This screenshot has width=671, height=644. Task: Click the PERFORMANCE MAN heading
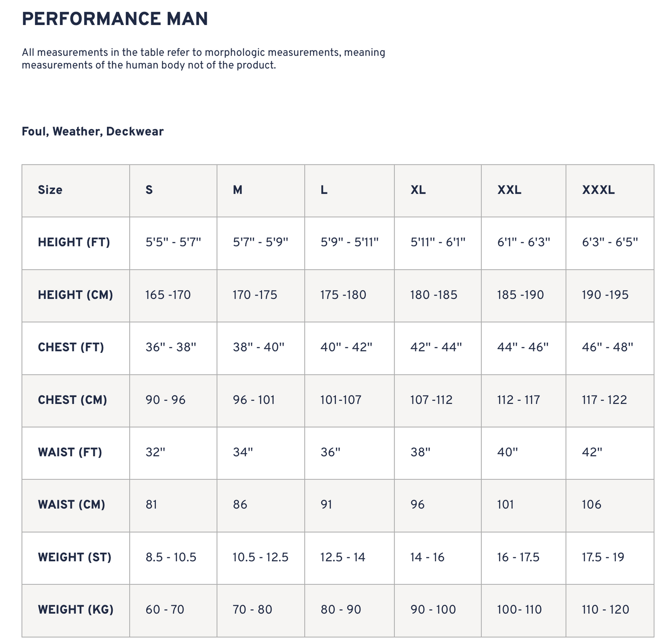point(115,19)
